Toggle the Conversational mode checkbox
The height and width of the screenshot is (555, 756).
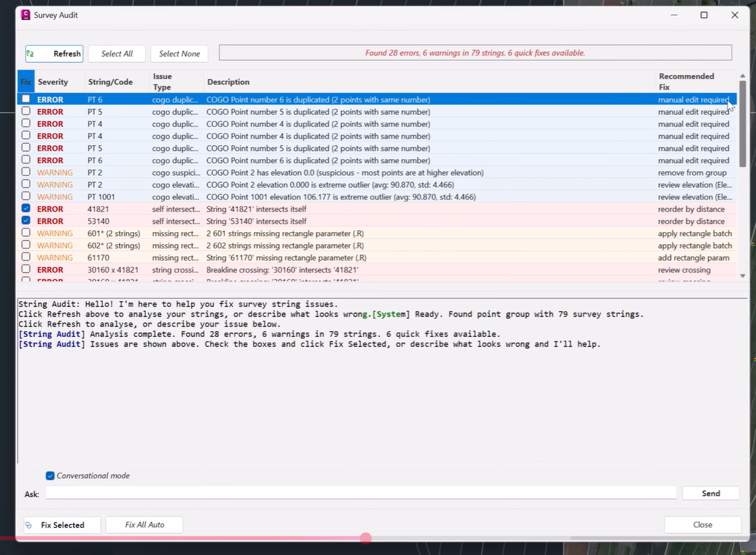(x=50, y=476)
